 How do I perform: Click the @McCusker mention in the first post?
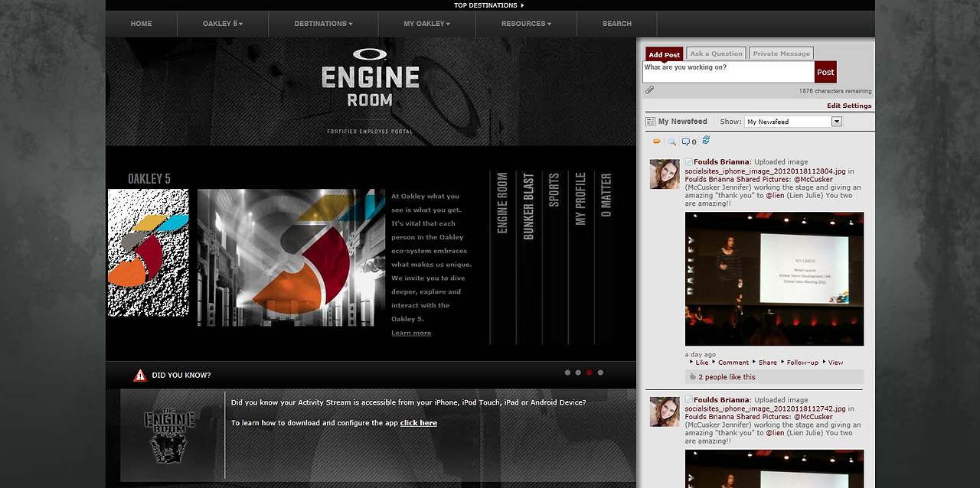pyautogui.click(x=813, y=180)
